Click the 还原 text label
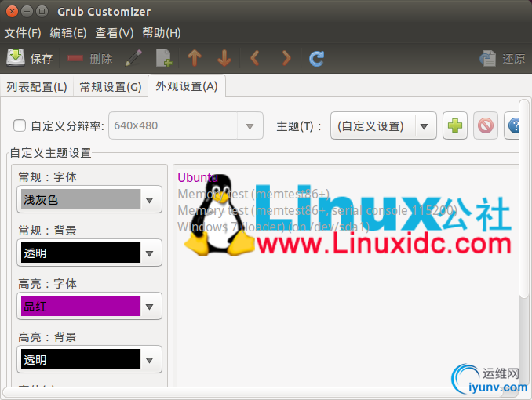Image resolution: width=532 pixels, height=400 pixels. point(514,59)
